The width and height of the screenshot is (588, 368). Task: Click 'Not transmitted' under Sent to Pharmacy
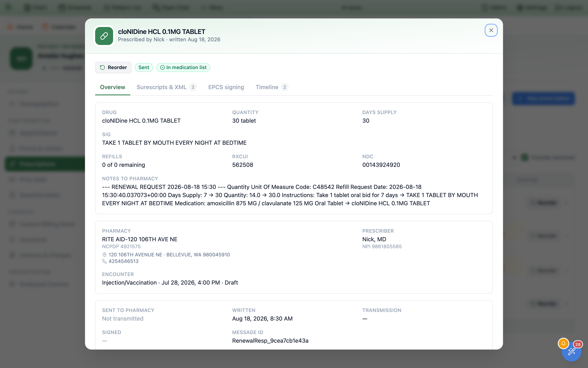[x=123, y=319]
